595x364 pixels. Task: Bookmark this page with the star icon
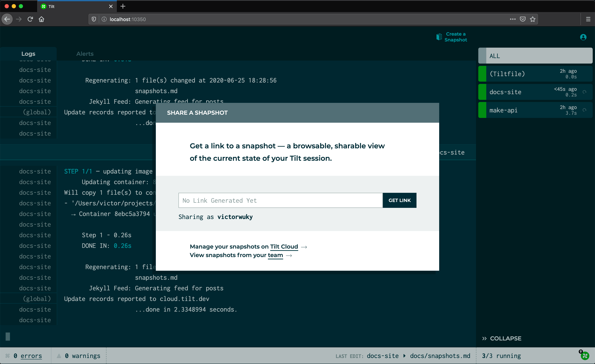(x=533, y=19)
